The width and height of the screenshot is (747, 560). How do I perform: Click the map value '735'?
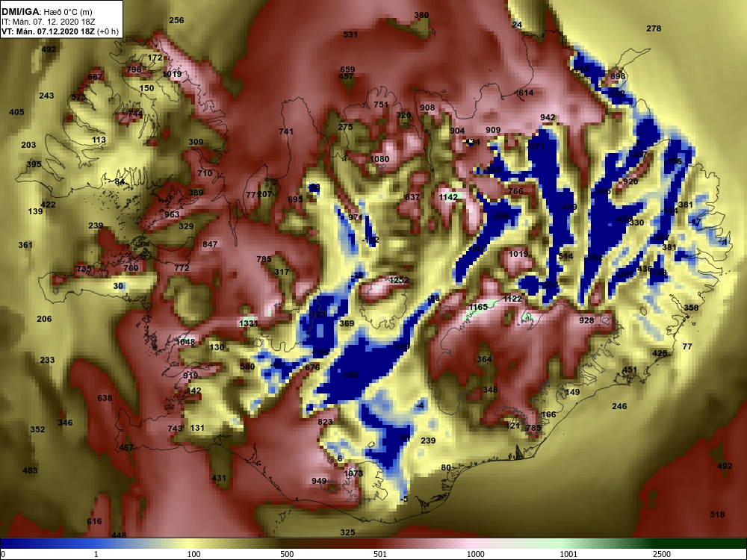tap(84, 269)
